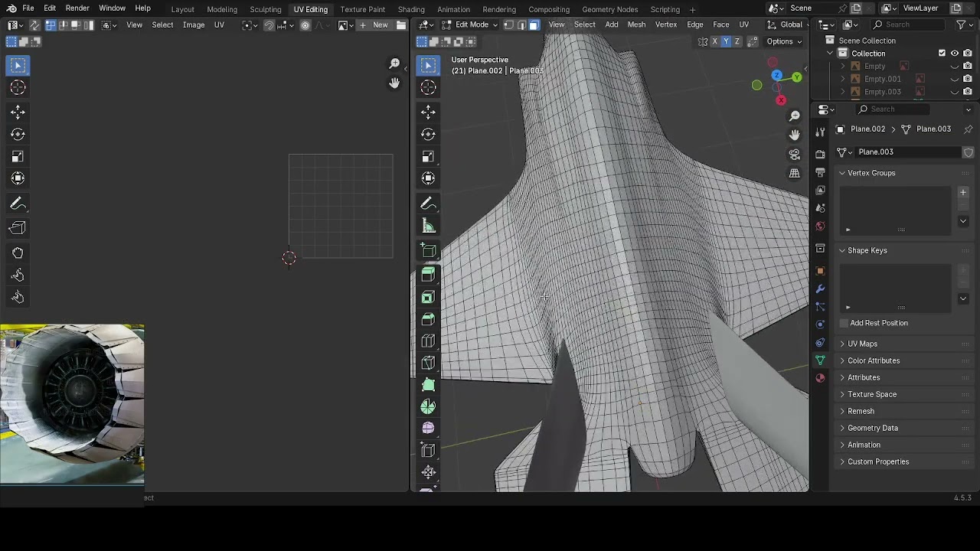Open the Render properties tab

pos(820,154)
